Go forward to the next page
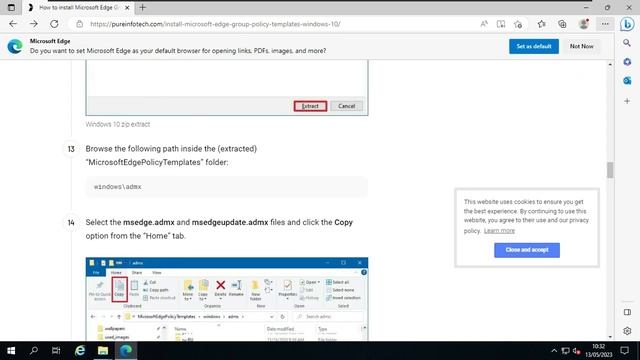 click(33, 24)
